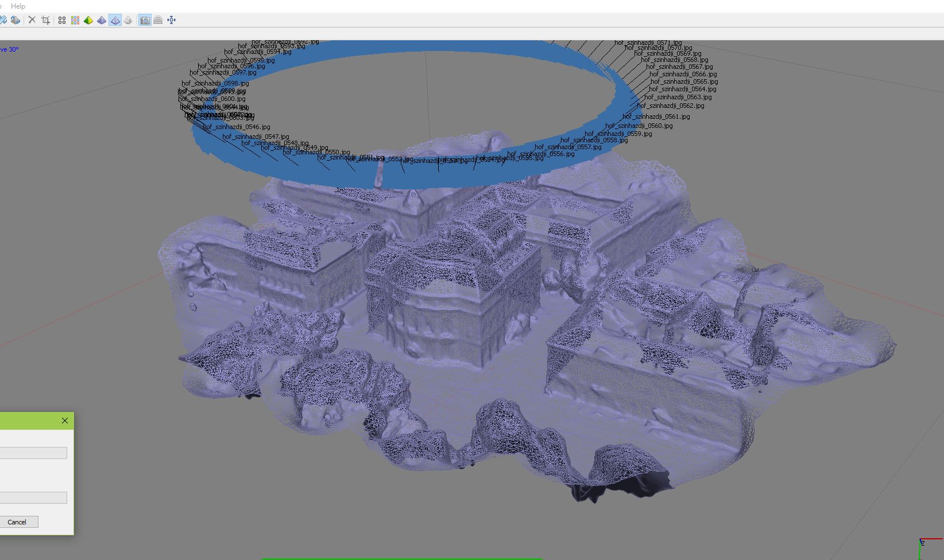Click camera label hof_szinhazdji_0596.jpg
Viewport: 944px width, 560px height.
231,66
